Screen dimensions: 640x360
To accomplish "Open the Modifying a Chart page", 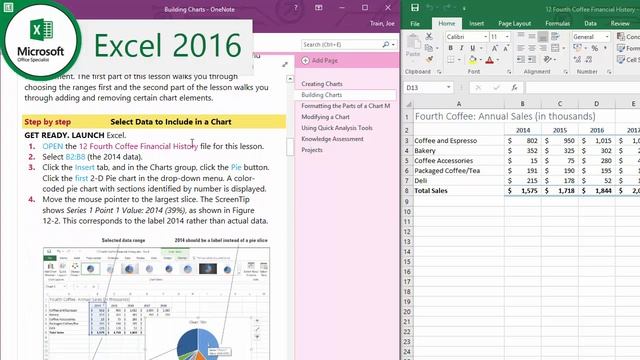I will (325, 117).
